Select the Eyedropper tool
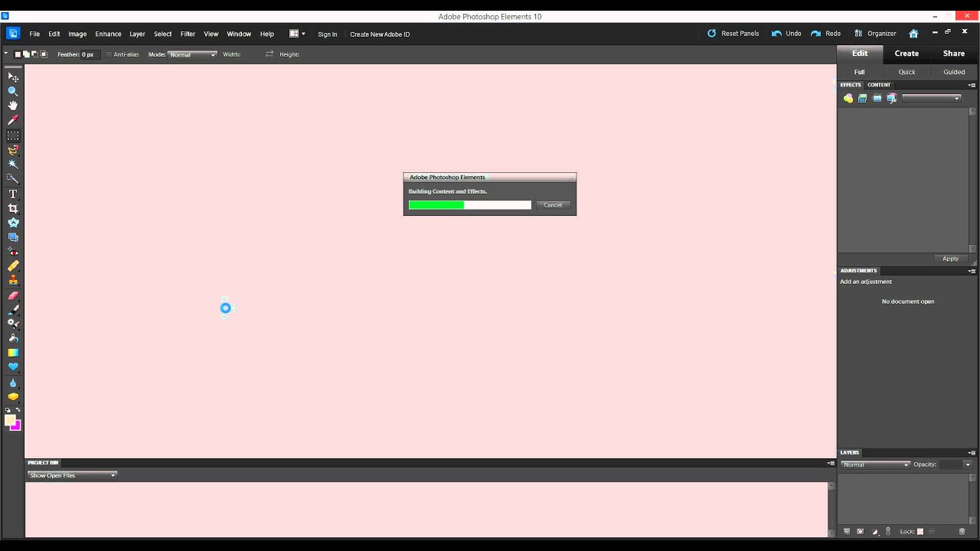Image resolution: width=980 pixels, height=551 pixels. point(13,120)
